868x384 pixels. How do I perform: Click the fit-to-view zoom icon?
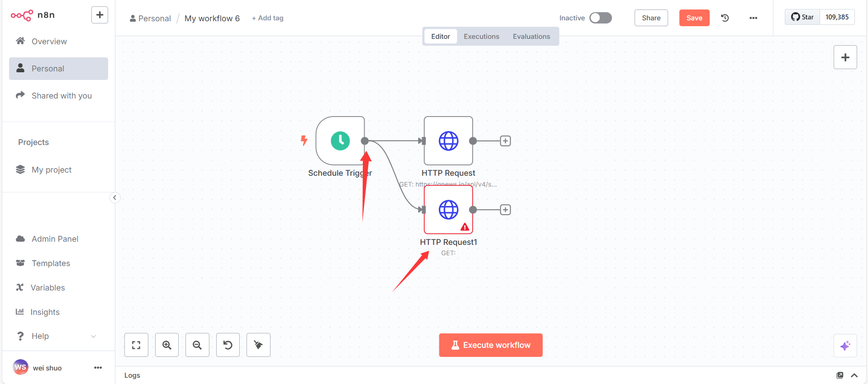click(x=136, y=345)
